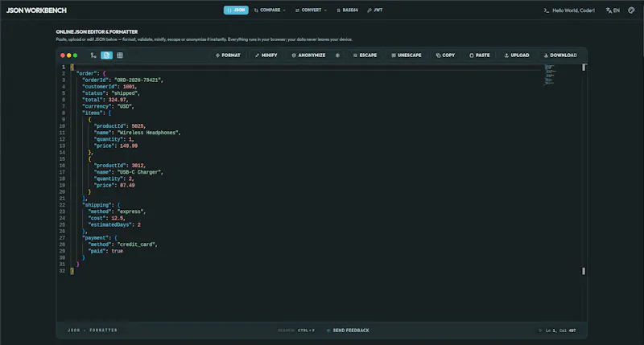Click the Hello World, Coder! greeting

tap(569, 10)
